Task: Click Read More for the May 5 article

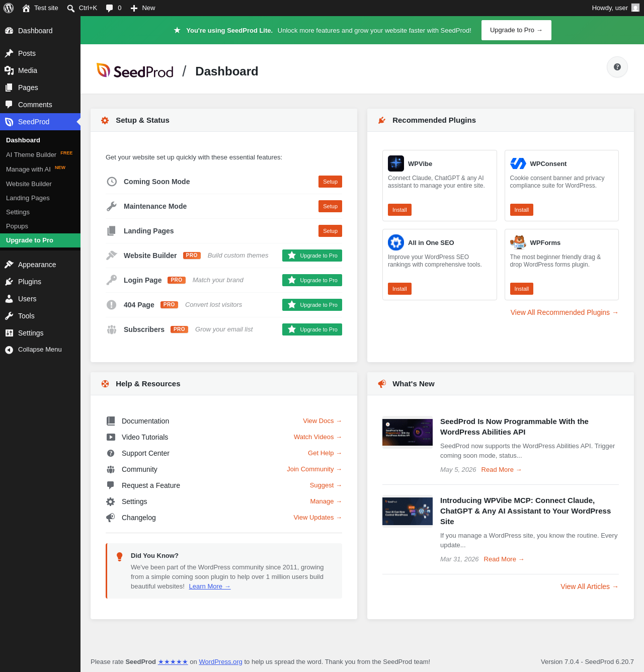Action: tap(502, 470)
